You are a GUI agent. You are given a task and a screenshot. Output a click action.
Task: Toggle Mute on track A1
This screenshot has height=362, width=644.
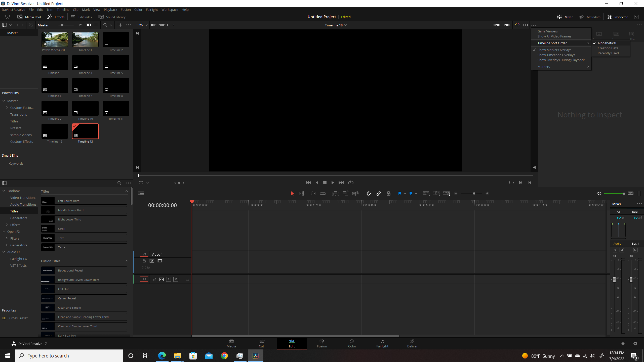point(176,279)
